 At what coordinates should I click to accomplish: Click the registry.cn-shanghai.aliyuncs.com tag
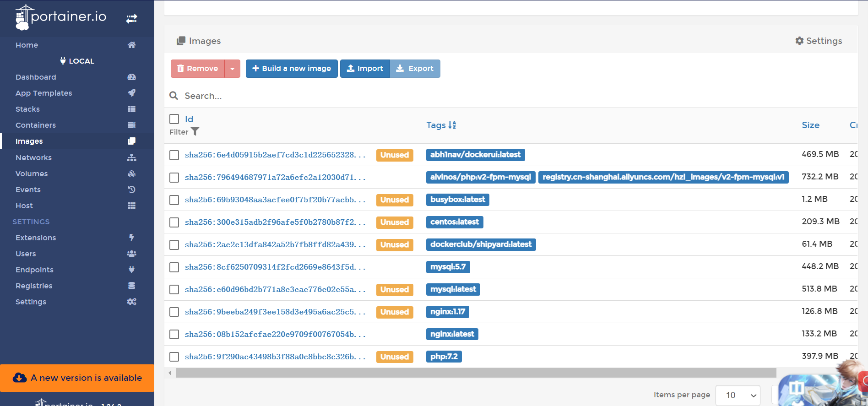click(x=663, y=177)
